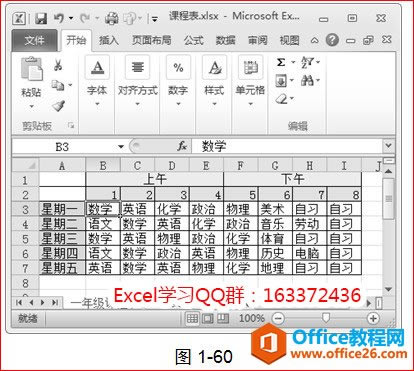This screenshot has width=414, height=371.
Task: Switch to the 视图 ribbon tab
Action: [289, 40]
